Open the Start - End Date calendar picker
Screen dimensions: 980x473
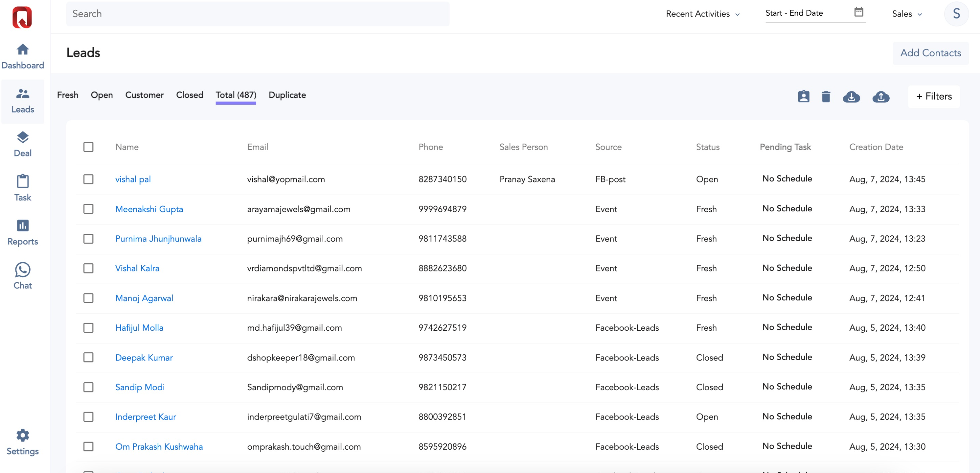pos(859,12)
